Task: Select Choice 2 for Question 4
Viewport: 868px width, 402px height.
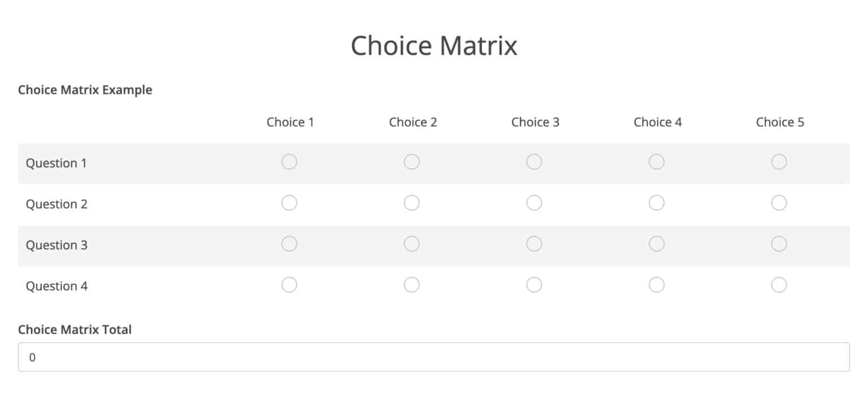Action: coord(411,285)
